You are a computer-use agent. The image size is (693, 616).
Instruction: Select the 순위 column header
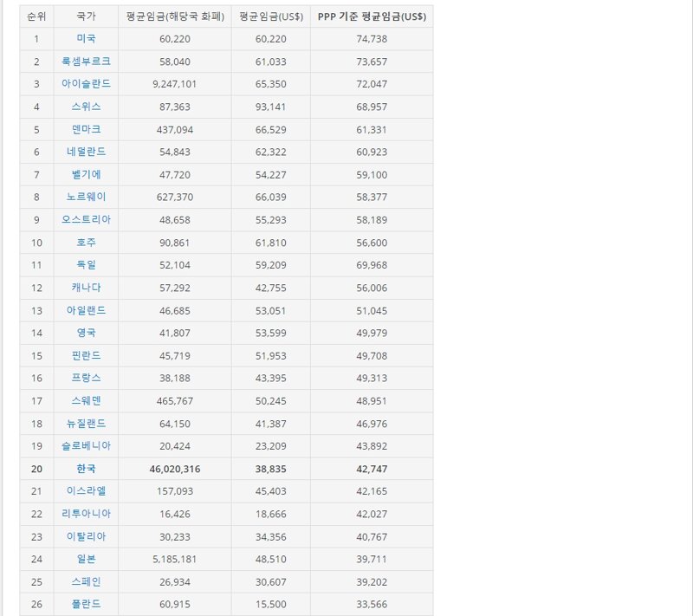click(36, 16)
